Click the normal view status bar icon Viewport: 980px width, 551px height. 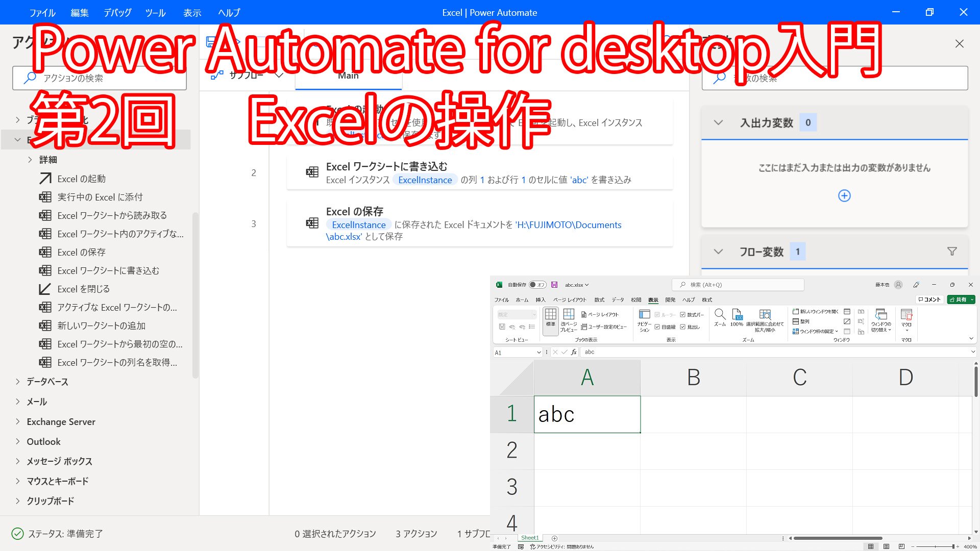pyautogui.click(x=871, y=546)
